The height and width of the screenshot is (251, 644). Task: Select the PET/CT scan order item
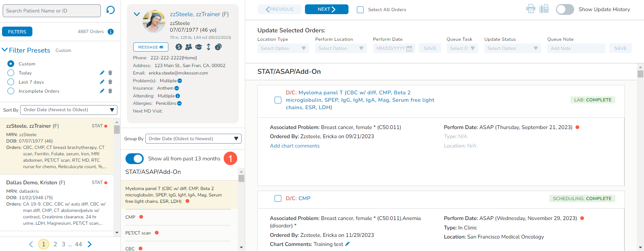coord(138,233)
